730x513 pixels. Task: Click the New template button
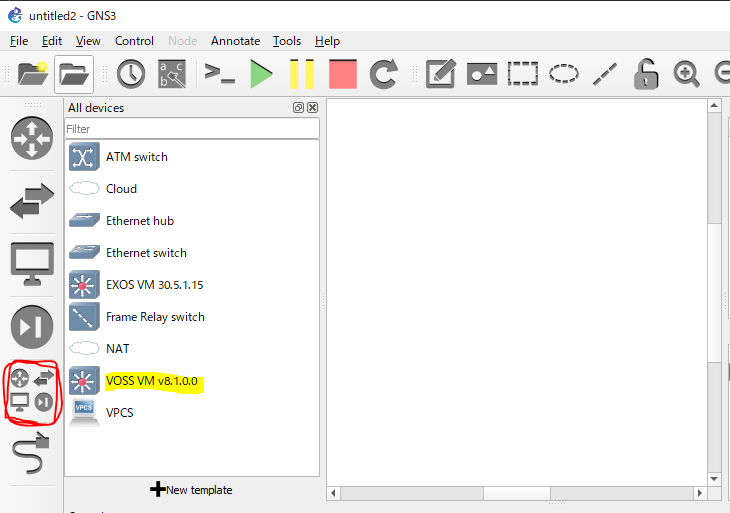(191, 490)
